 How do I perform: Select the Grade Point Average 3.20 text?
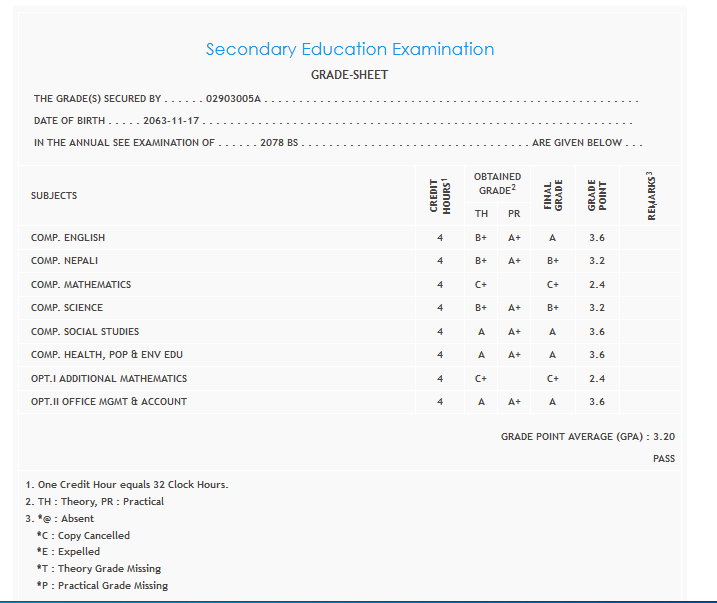click(x=588, y=437)
